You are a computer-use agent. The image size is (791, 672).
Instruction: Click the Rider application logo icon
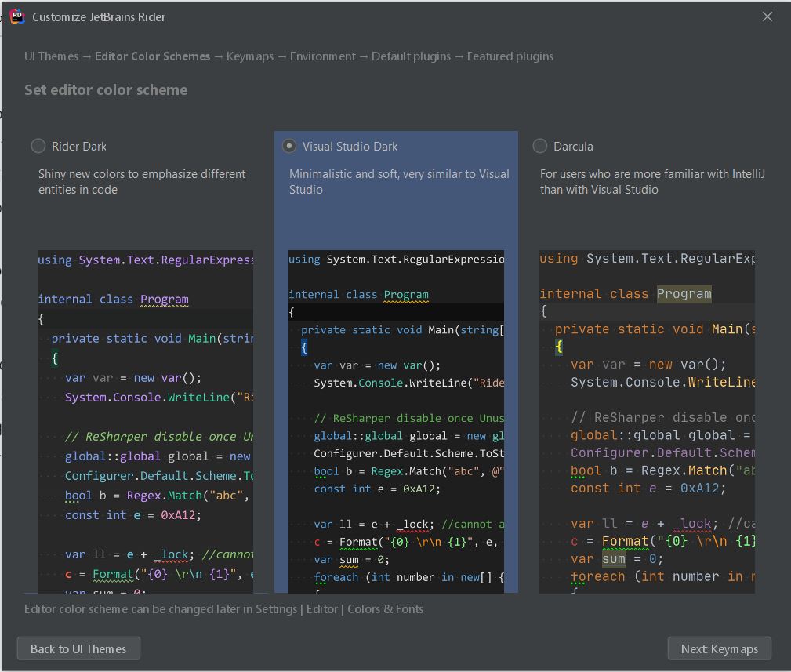pos(16,16)
